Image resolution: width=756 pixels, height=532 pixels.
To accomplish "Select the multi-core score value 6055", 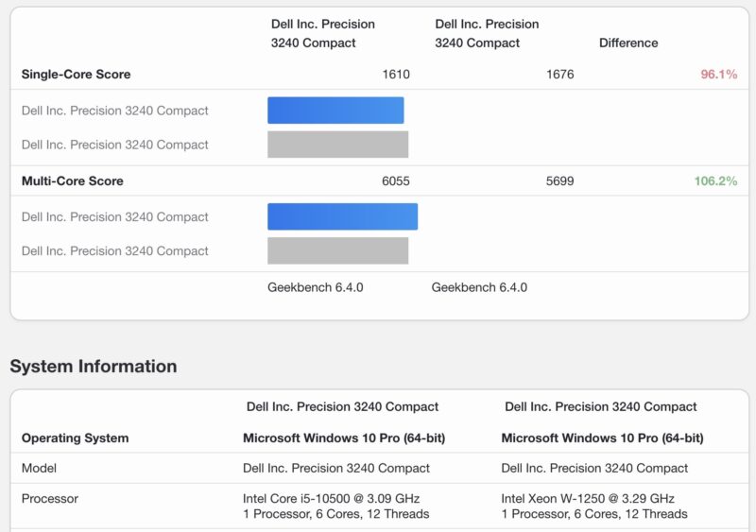I will 396,180.
